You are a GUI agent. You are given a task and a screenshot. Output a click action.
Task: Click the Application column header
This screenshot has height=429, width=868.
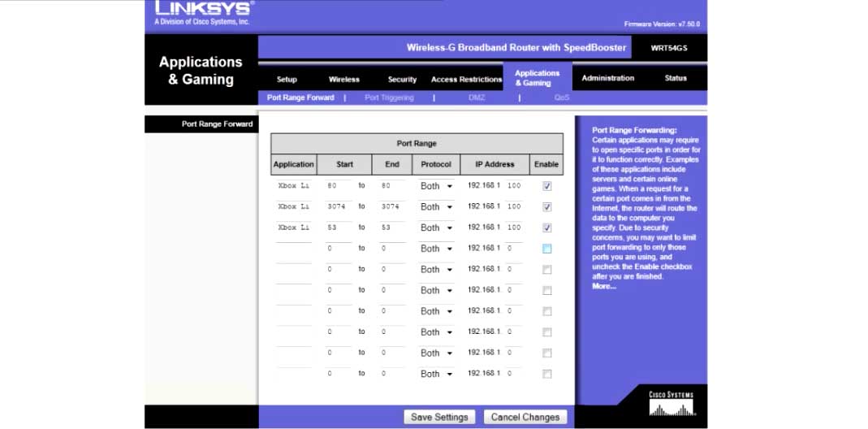coord(293,165)
